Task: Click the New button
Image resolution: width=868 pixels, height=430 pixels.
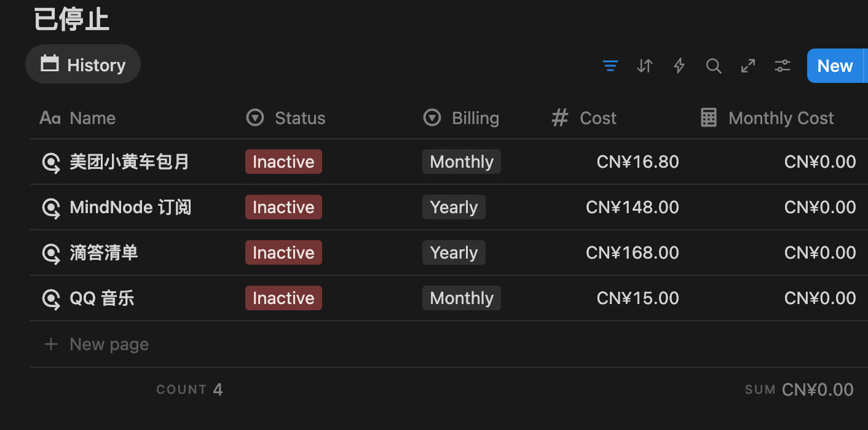Action: 835,66
